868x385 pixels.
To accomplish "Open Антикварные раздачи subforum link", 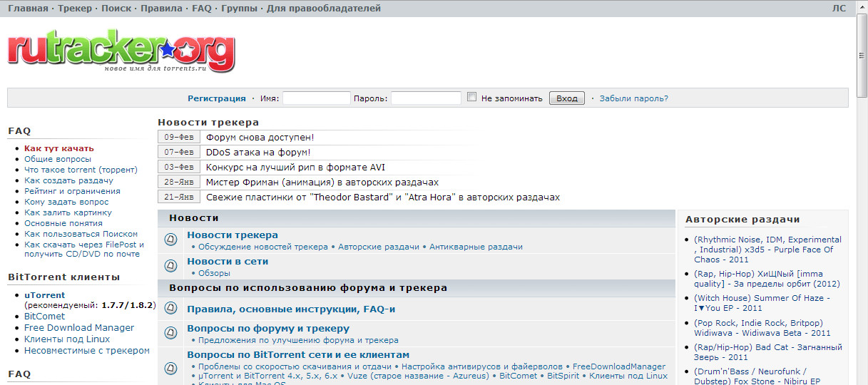I will [476, 247].
